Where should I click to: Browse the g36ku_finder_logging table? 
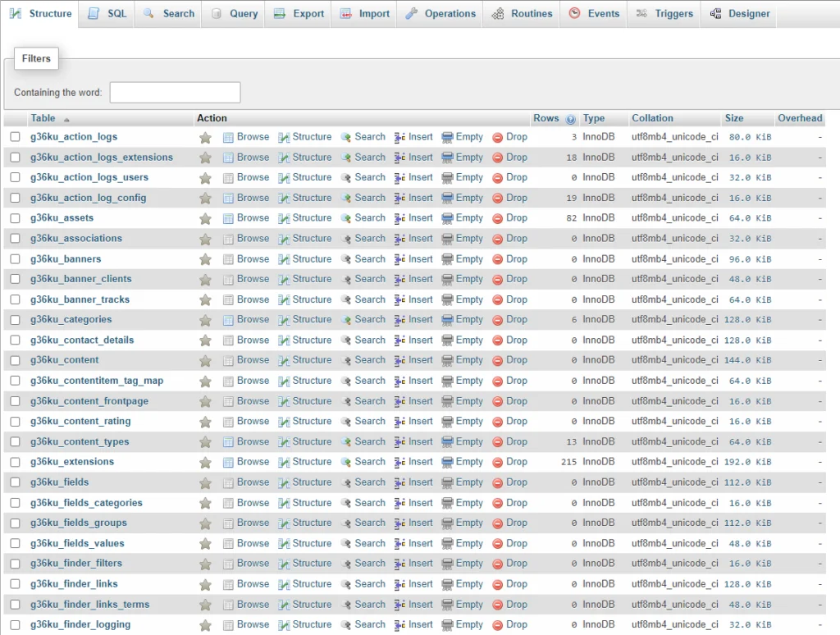click(x=246, y=624)
